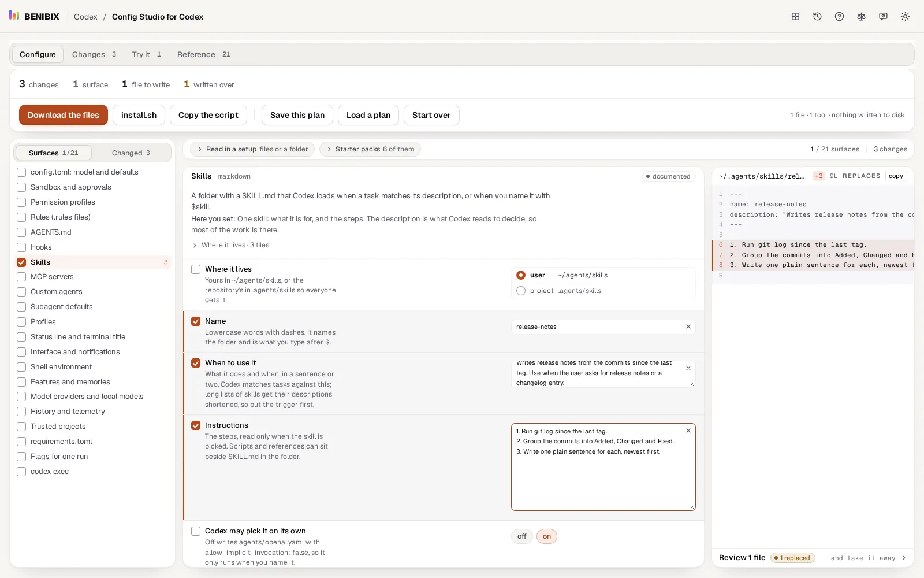Untick the Instructions checkbox

(x=196, y=425)
